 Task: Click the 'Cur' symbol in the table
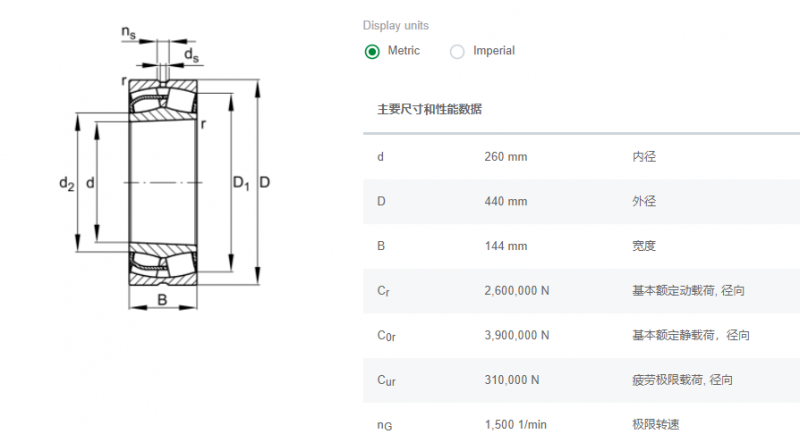pos(386,380)
